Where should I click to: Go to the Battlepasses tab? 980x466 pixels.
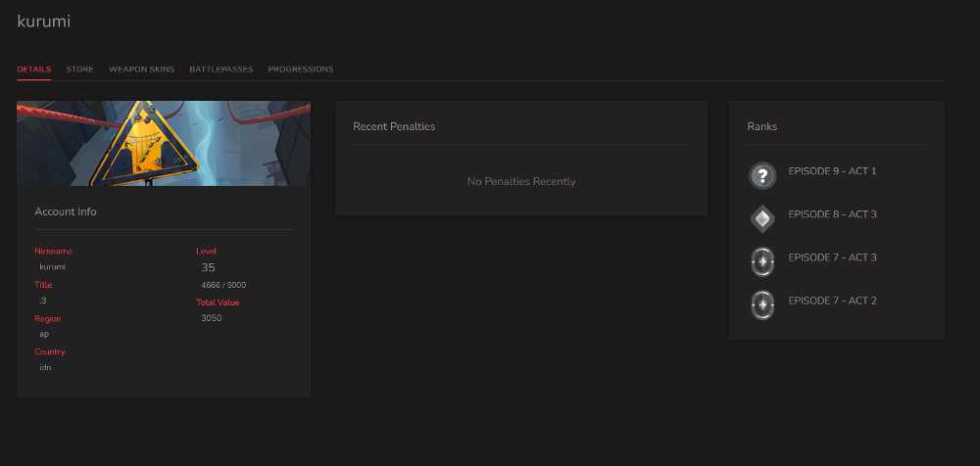tap(220, 70)
